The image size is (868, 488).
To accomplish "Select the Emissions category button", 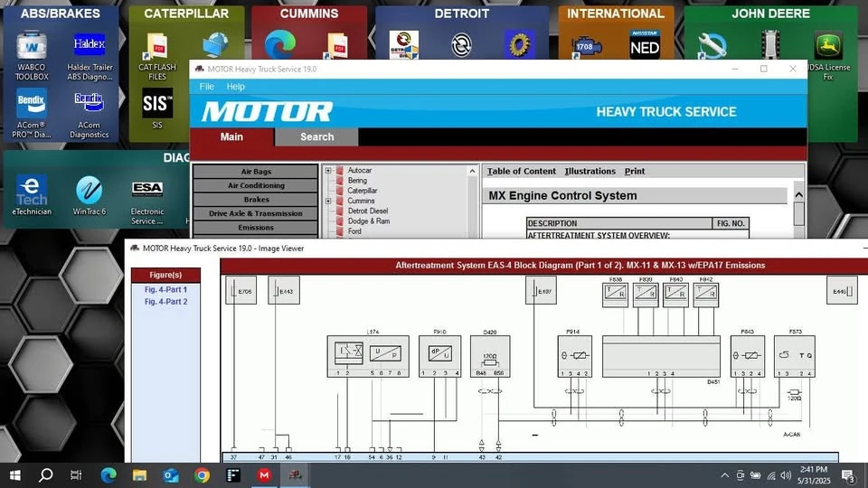I will coord(256,228).
